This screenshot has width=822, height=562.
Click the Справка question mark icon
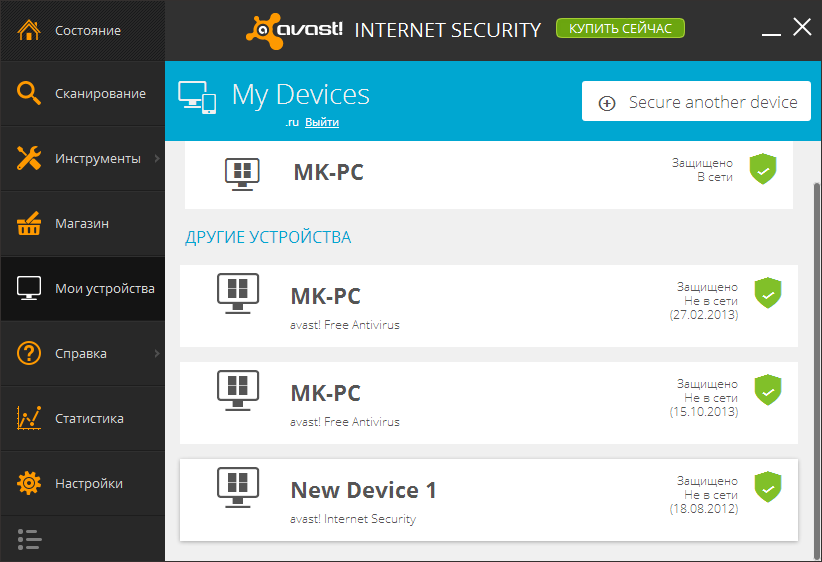click(29, 353)
